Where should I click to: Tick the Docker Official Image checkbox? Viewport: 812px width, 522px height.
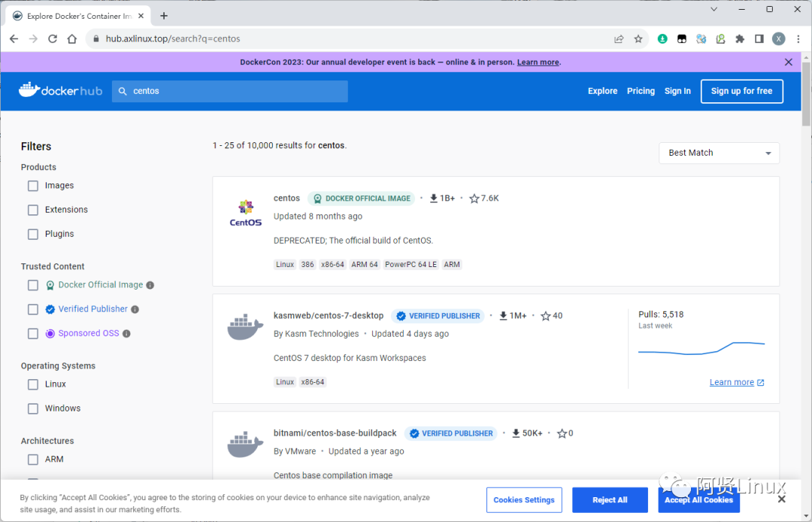33,285
